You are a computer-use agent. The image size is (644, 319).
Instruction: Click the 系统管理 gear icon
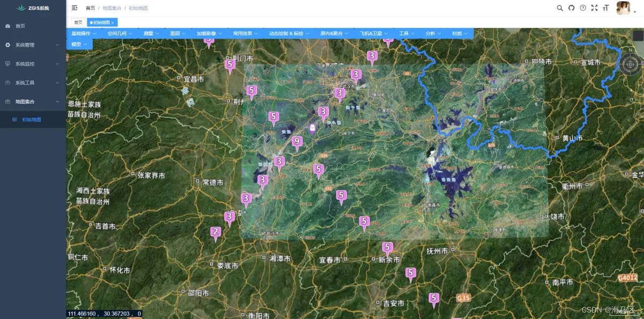(x=8, y=45)
